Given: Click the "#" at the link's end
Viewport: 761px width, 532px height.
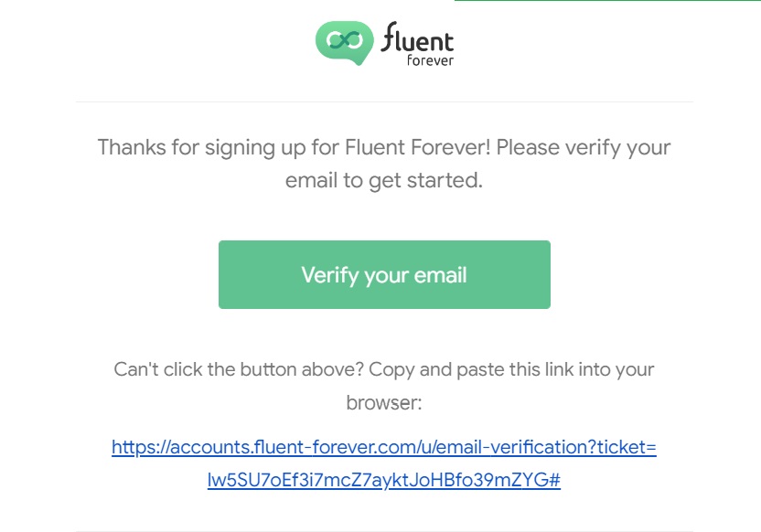Looking at the screenshot, I should 555,480.
